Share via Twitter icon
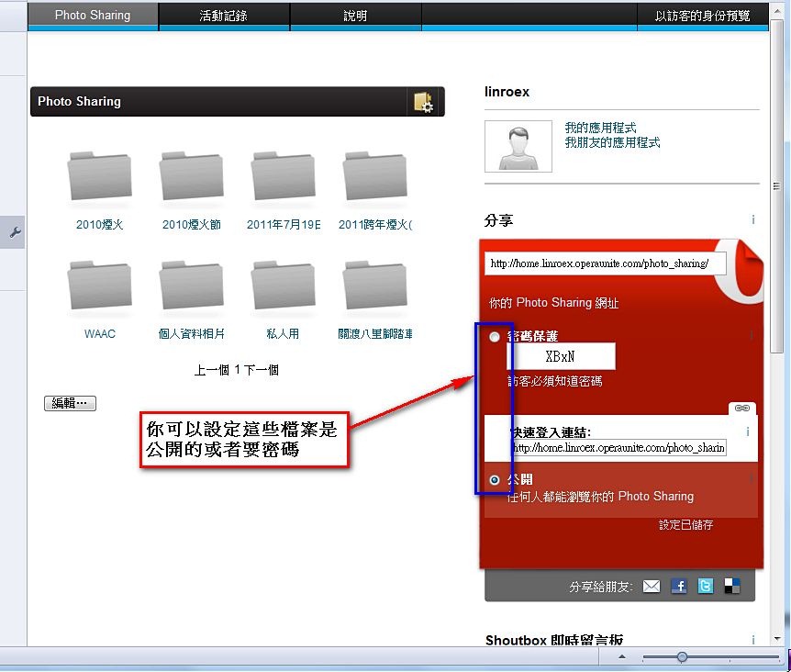Image resolution: width=791 pixels, height=672 pixels. (706, 587)
